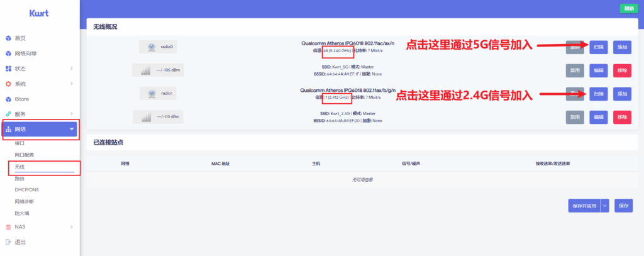
Task: Click the green 刷新 refresh button
Action: tap(628, 8)
